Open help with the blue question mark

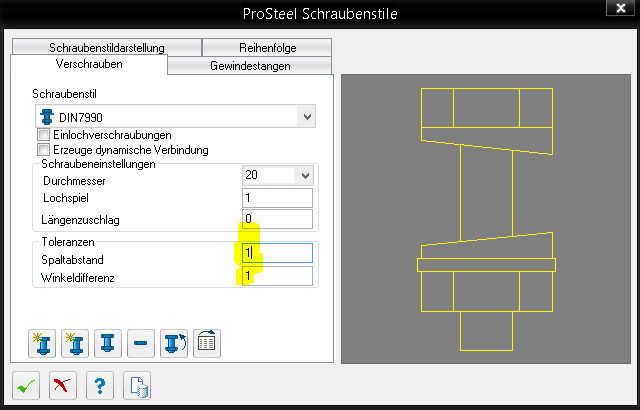[x=100, y=386]
